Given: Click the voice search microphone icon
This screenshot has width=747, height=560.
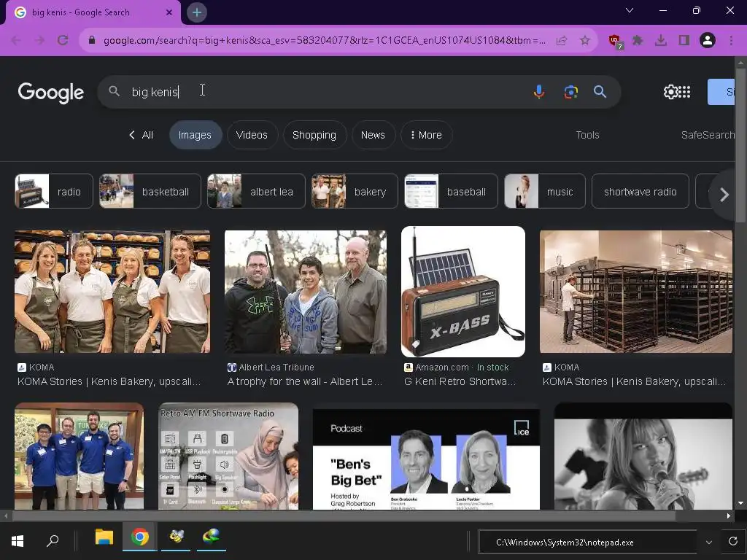Looking at the screenshot, I should (539, 91).
